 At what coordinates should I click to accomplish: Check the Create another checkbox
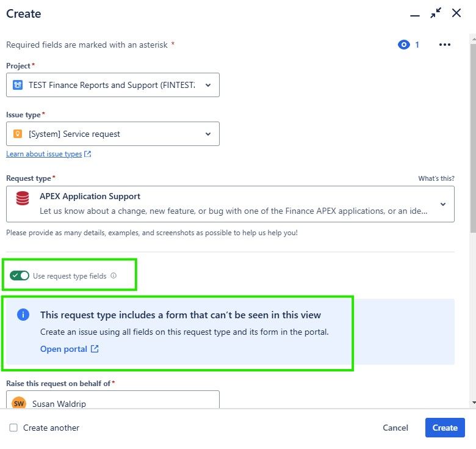coord(13,428)
